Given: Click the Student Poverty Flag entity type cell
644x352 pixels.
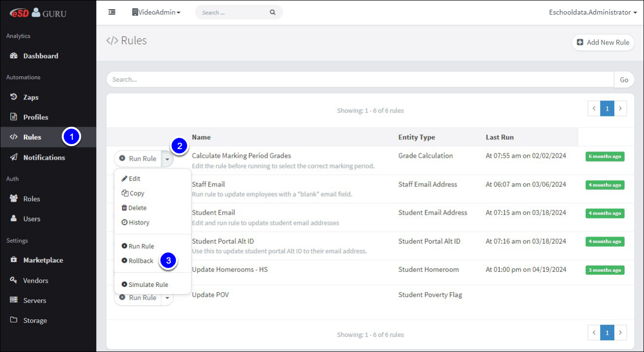Looking at the screenshot, I should point(430,295).
